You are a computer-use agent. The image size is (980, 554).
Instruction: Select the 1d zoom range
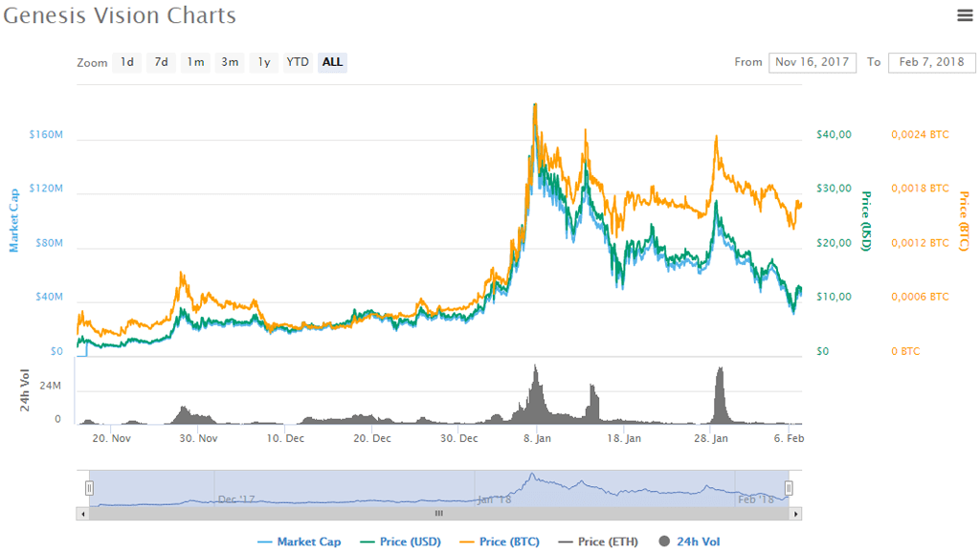127,62
